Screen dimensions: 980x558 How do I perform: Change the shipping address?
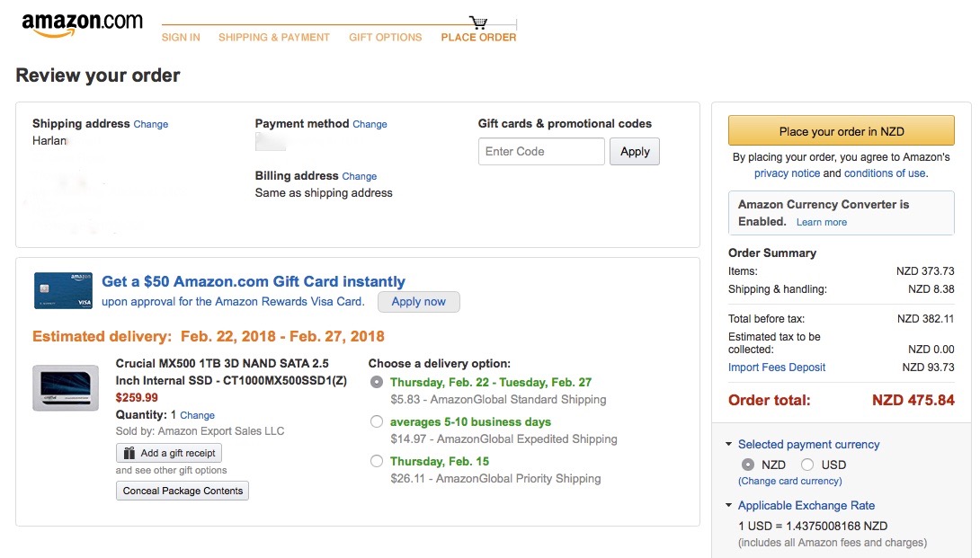point(151,124)
